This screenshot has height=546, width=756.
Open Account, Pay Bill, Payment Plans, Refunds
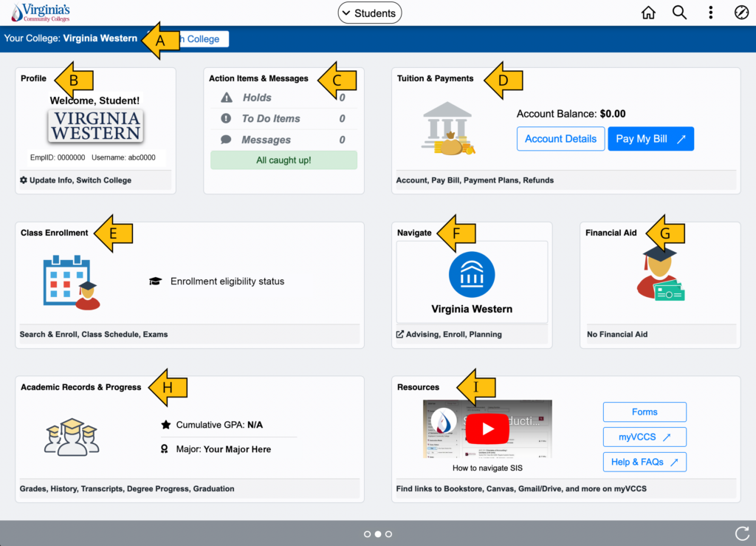click(x=475, y=180)
